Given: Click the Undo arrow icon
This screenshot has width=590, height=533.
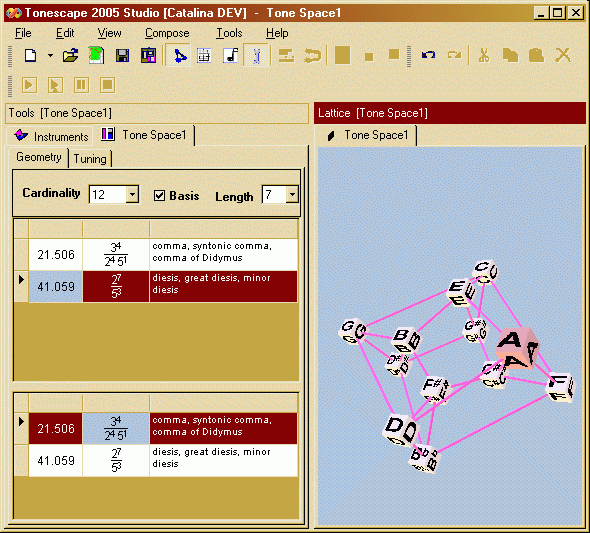Looking at the screenshot, I should coord(428,55).
